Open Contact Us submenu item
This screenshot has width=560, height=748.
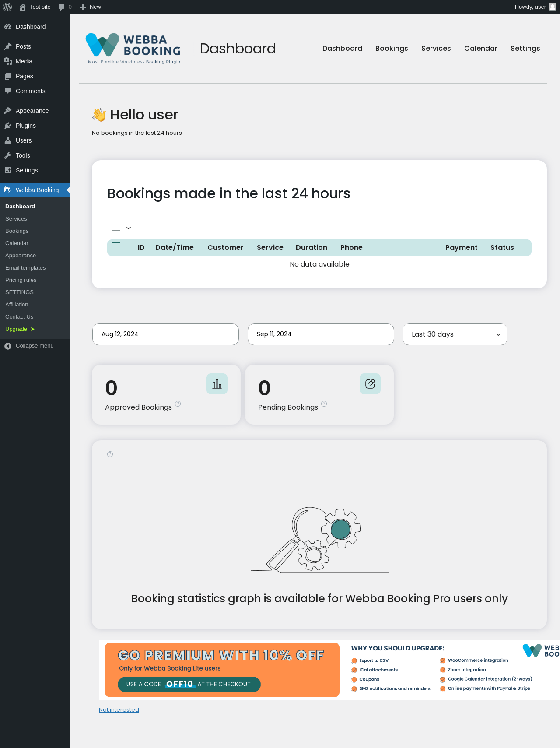click(x=19, y=317)
